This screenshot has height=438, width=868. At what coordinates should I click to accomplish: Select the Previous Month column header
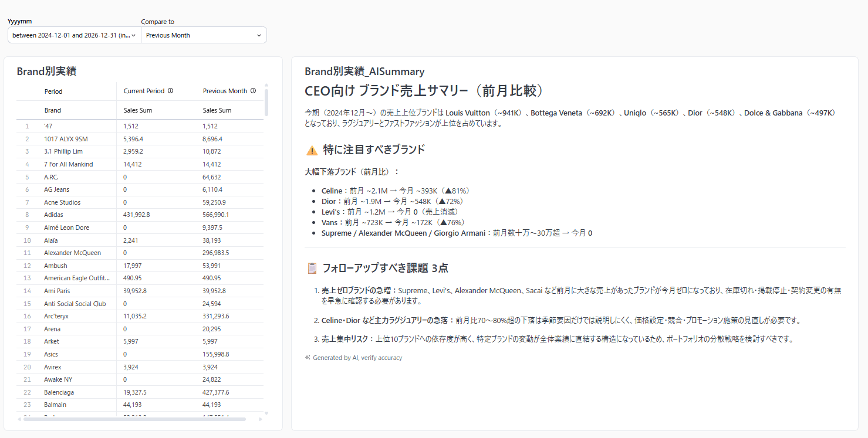coord(225,91)
